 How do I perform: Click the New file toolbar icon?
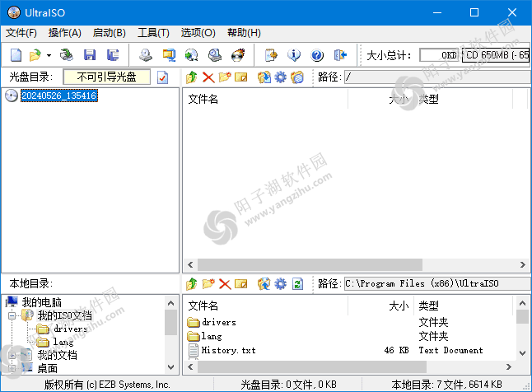coord(16,55)
